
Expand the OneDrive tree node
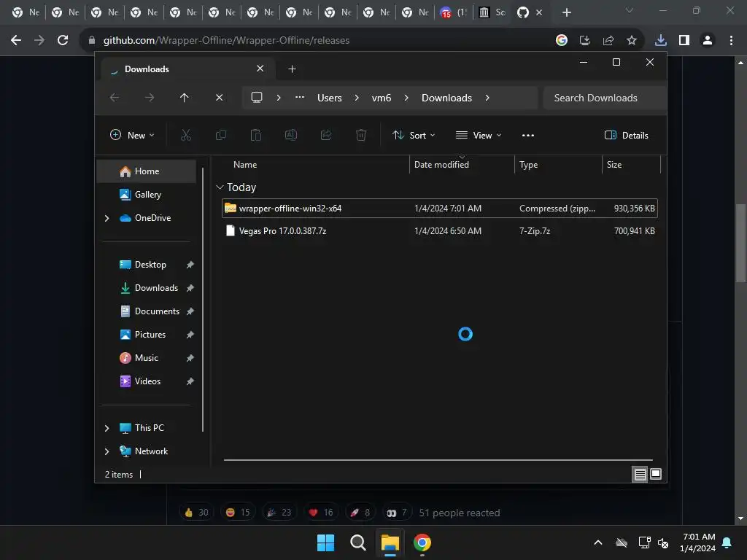(x=107, y=218)
